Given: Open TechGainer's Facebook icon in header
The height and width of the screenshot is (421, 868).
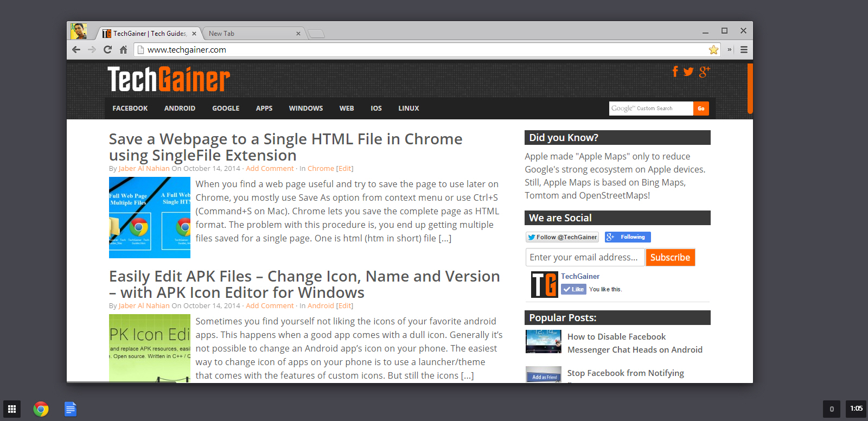Looking at the screenshot, I should coord(675,72).
